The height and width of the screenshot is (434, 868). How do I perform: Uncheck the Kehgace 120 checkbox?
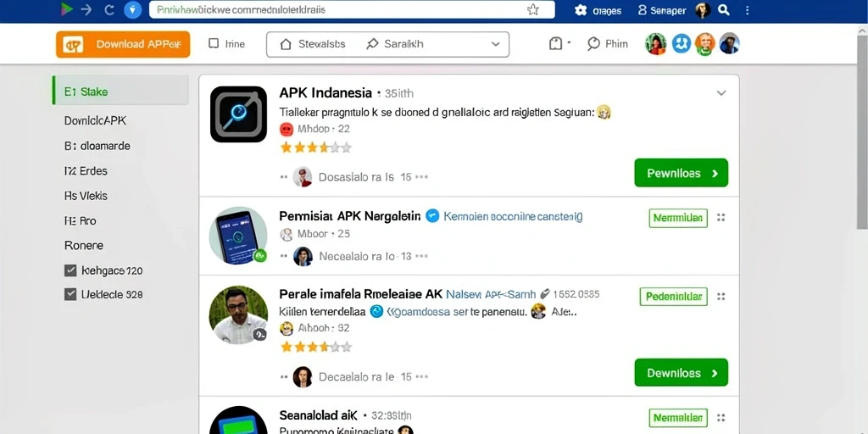click(x=70, y=270)
